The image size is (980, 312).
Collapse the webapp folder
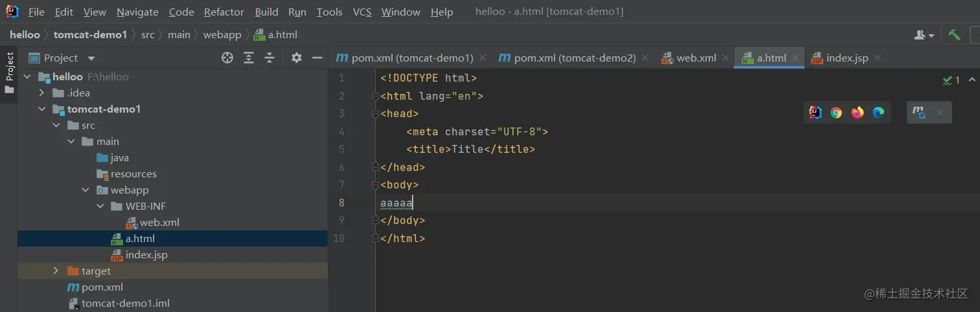tap(86, 190)
